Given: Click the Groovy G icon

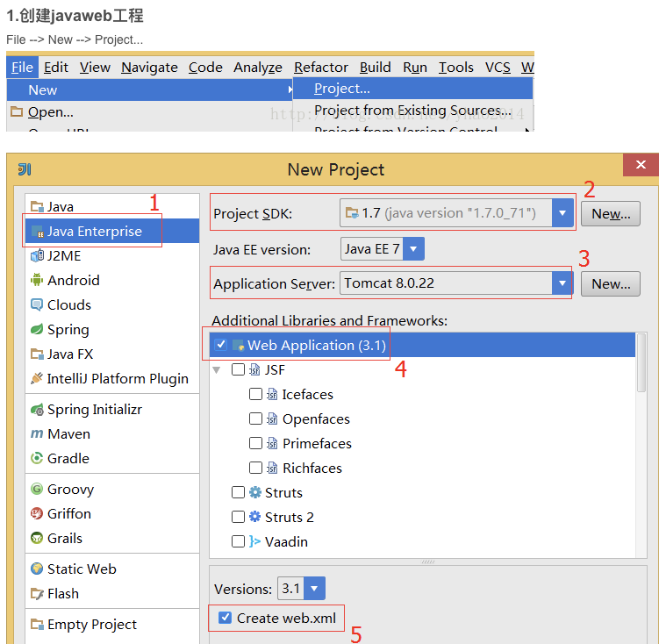Looking at the screenshot, I should 37,489.
